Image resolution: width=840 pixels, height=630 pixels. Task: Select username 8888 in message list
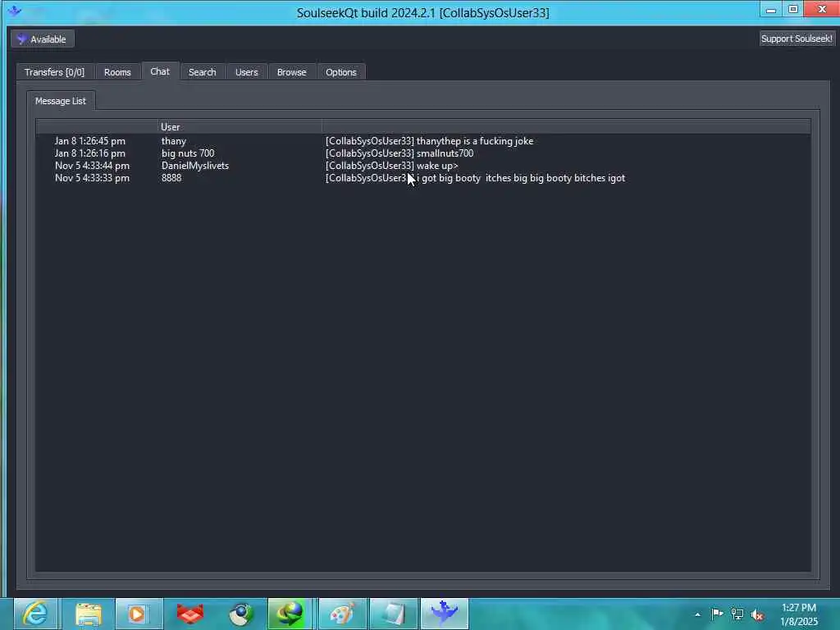(x=171, y=178)
